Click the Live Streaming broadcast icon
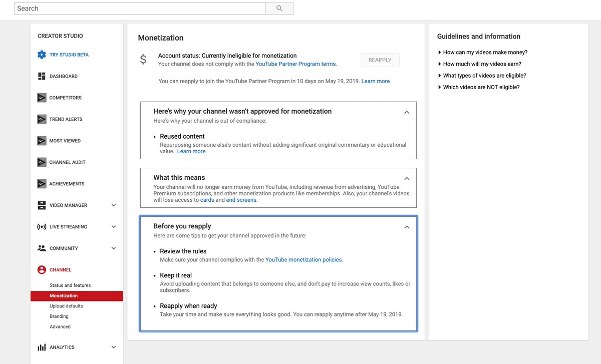The image size is (601, 364). pyautogui.click(x=42, y=227)
